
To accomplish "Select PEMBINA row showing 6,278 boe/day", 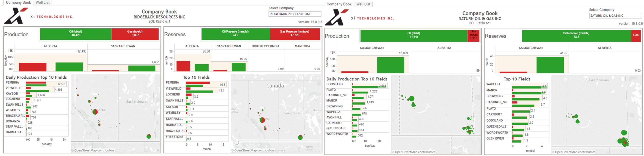I will tap(36, 84).
